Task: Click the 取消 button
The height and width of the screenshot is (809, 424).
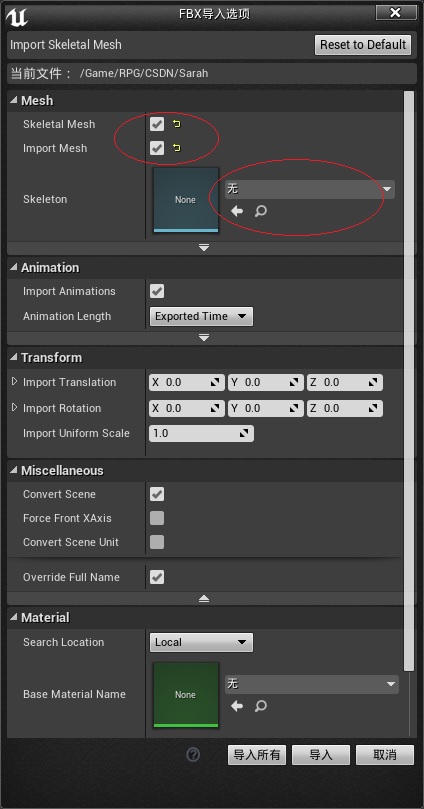Action: pyautogui.click(x=385, y=755)
